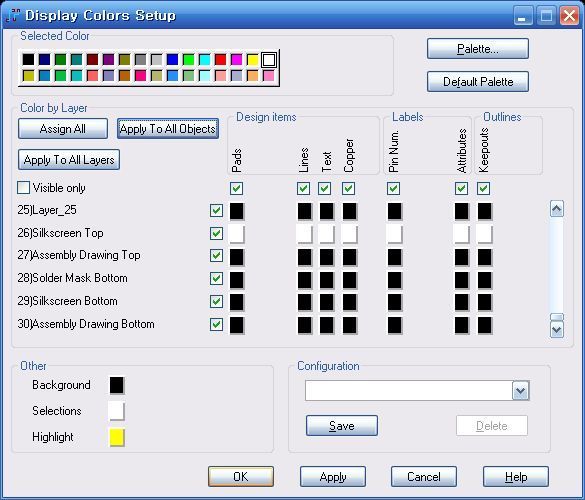Toggle the Attributes column checkbox
This screenshot has height=500, width=585.
click(462, 188)
